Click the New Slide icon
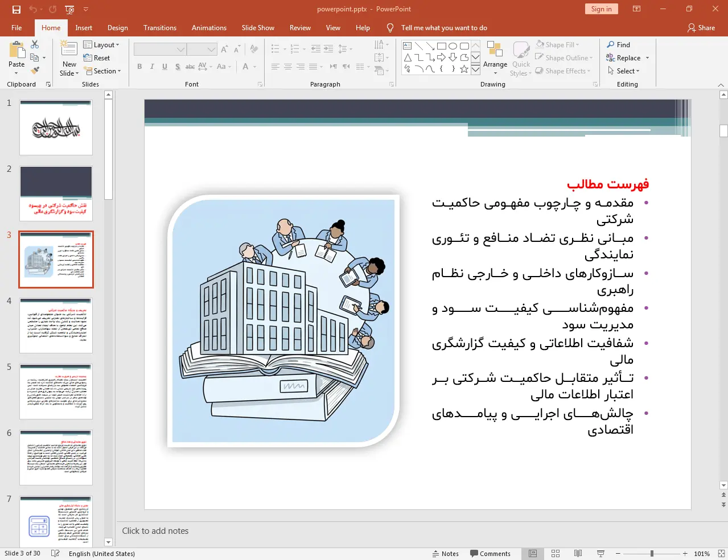The image size is (728, 560). (69, 49)
